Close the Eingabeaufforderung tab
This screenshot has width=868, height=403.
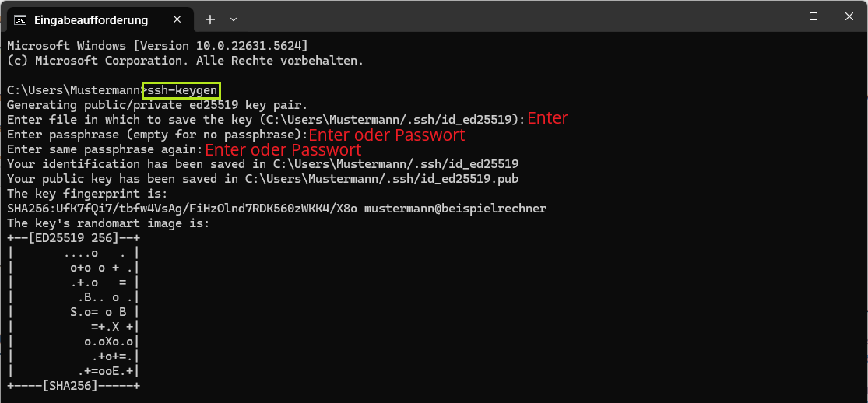coord(182,19)
